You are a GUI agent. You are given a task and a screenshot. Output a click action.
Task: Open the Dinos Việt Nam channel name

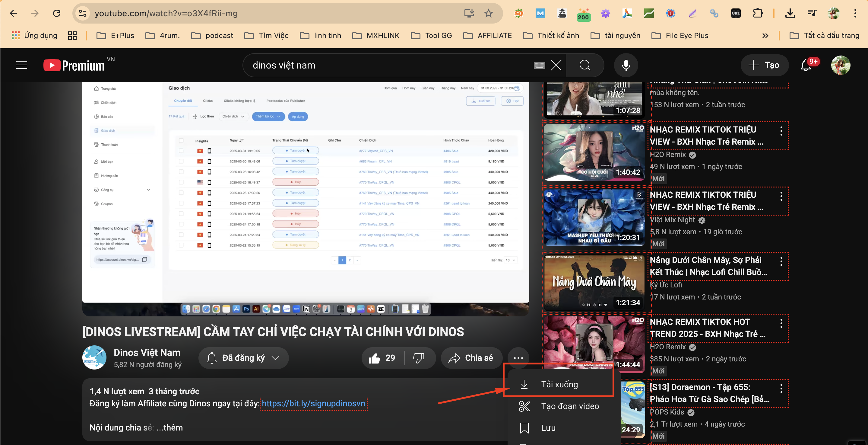pos(147,353)
